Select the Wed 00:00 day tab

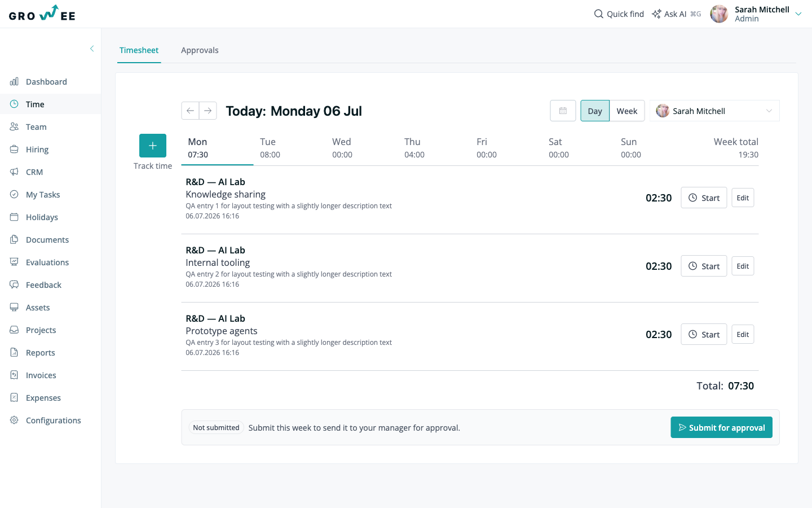(361, 148)
